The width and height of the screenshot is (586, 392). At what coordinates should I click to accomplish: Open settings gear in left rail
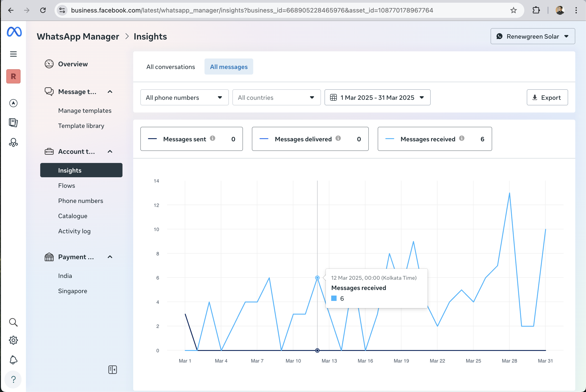13,340
